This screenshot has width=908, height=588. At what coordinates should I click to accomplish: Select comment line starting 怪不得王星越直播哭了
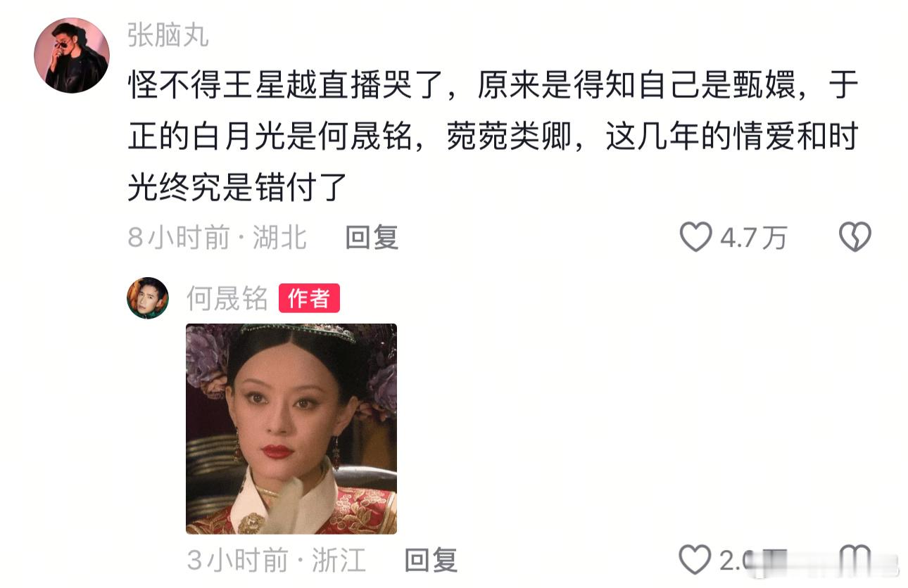pos(493,87)
